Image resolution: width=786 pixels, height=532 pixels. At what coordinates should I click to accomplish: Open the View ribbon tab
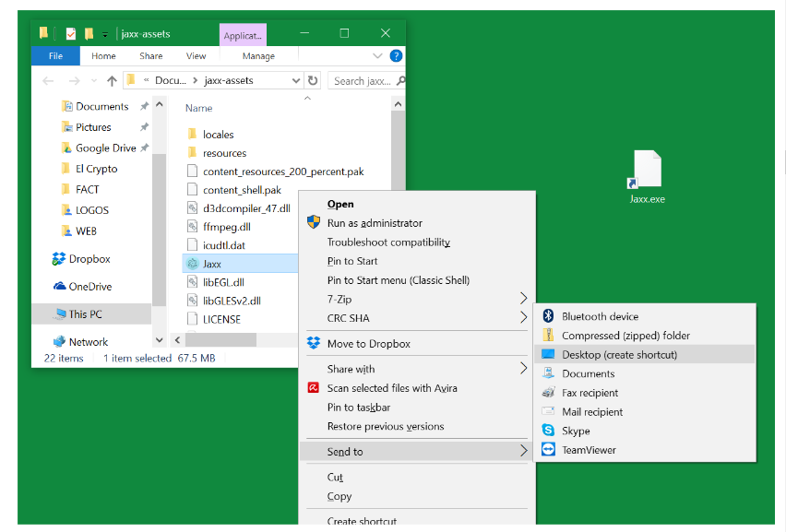pos(196,56)
